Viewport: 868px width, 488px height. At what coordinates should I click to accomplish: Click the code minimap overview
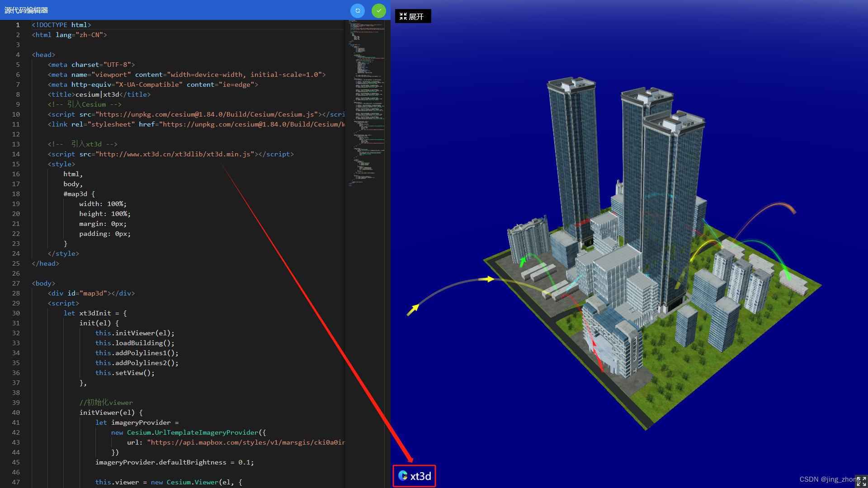click(x=366, y=104)
